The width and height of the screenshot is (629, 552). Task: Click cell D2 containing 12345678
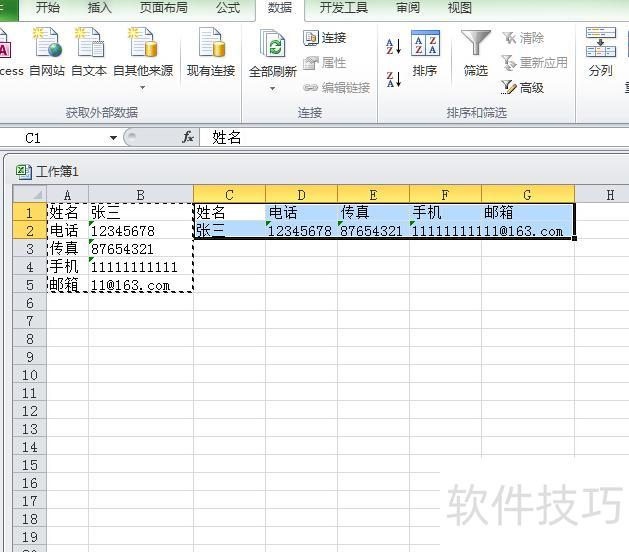click(301, 230)
